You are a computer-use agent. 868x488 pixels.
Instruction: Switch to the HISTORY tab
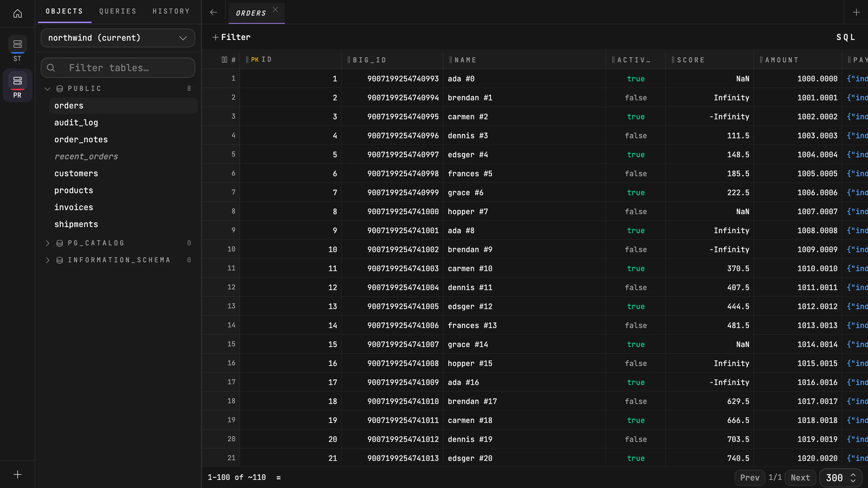(x=171, y=12)
